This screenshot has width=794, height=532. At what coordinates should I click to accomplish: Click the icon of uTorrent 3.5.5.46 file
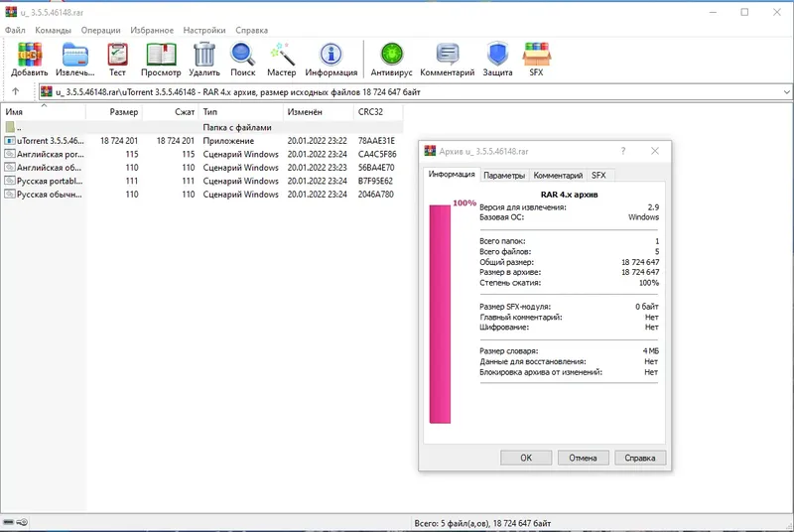pyautogui.click(x=10, y=141)
